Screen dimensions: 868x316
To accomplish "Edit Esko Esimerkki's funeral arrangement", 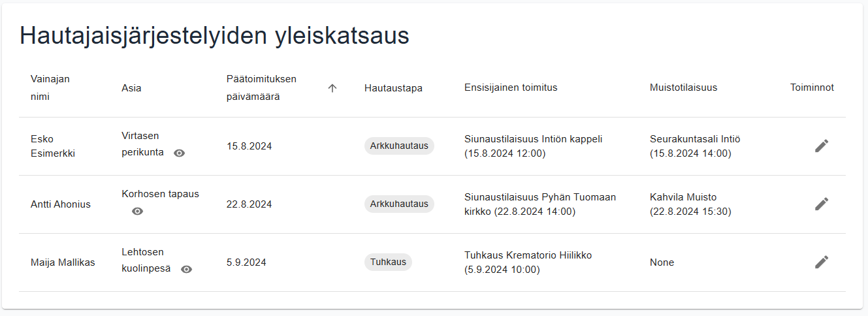I will click(822, 146).
